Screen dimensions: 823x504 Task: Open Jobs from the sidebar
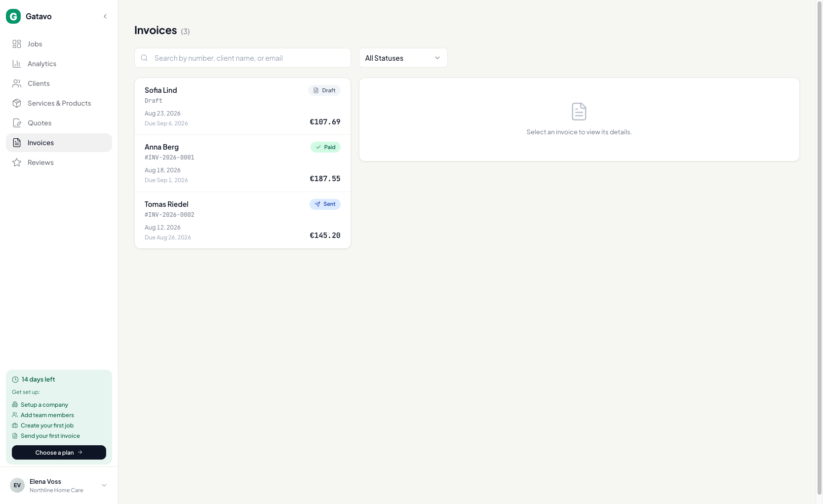tap(59, 44)
